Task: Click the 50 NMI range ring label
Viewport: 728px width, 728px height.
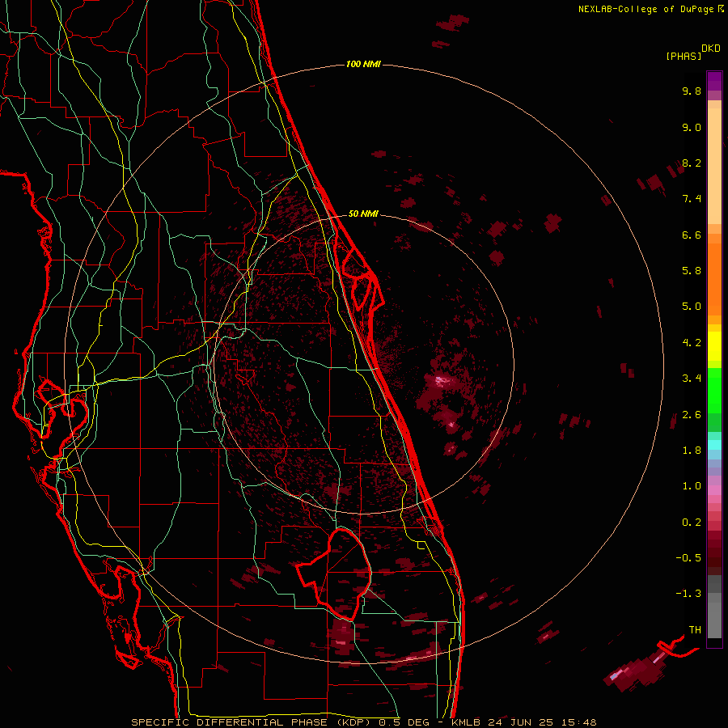Action: tap(363, 214)
